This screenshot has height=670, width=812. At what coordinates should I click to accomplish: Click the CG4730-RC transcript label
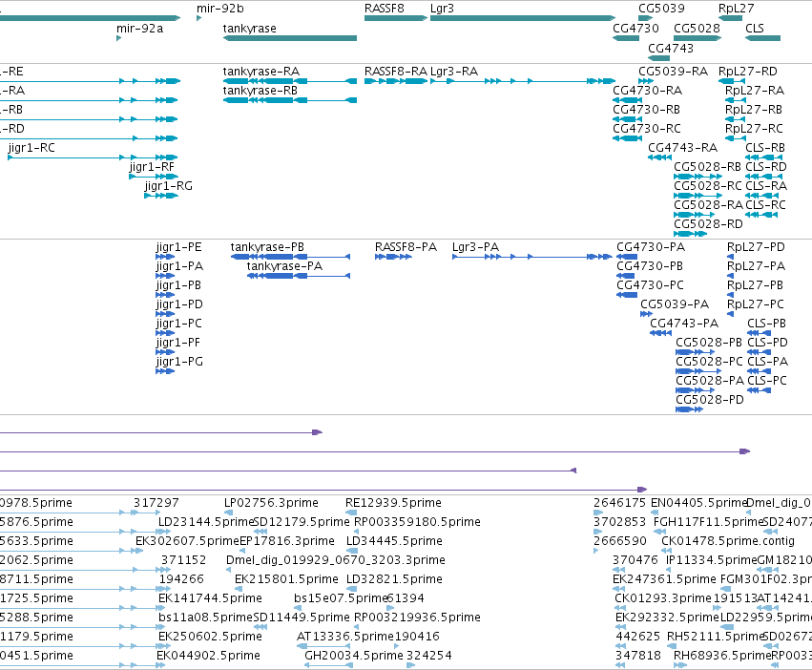647,129
